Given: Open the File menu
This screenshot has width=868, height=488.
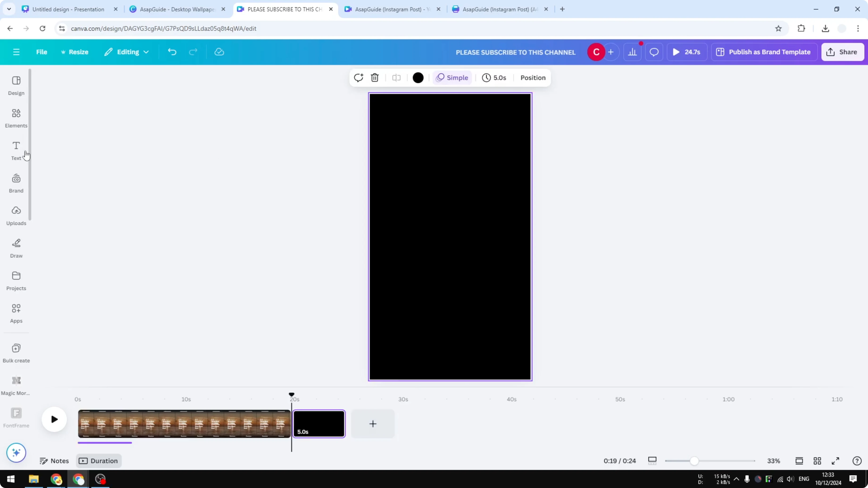Looking at the screenshot, I should point(42,52).
